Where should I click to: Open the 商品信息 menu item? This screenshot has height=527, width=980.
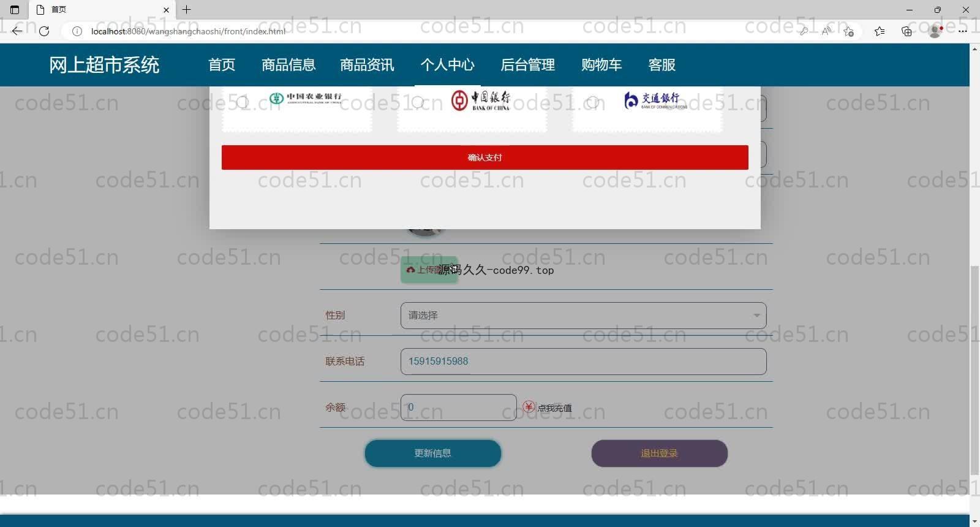(288, 65)
